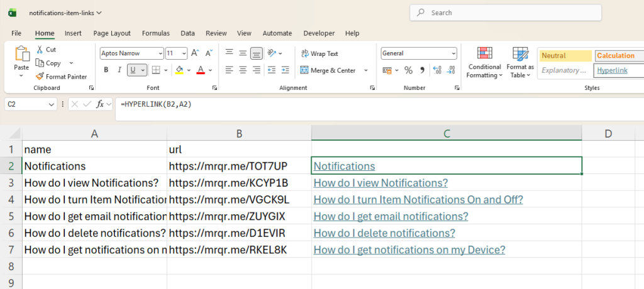Screen dimensions: 644x289
Task: Apply the yellow Fill Color bucket
Action: (179, 70)
